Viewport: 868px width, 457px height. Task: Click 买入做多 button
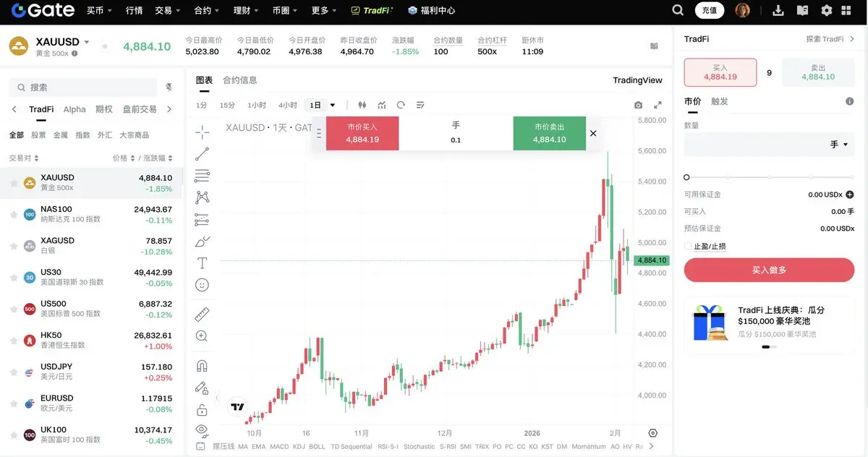click(769, 270)
